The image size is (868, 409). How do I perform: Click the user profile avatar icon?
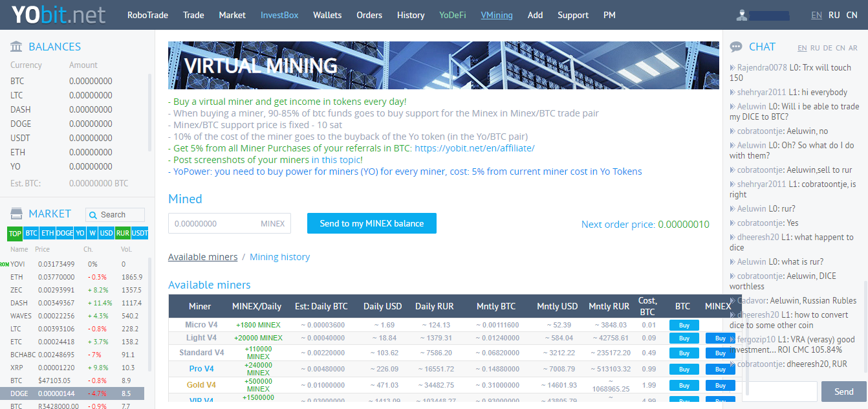[x=743, y=15]
